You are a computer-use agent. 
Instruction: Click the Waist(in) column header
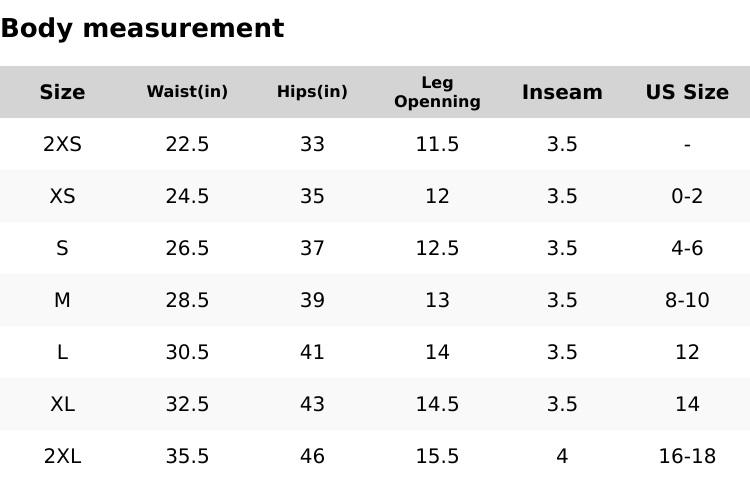click(187, 92)
